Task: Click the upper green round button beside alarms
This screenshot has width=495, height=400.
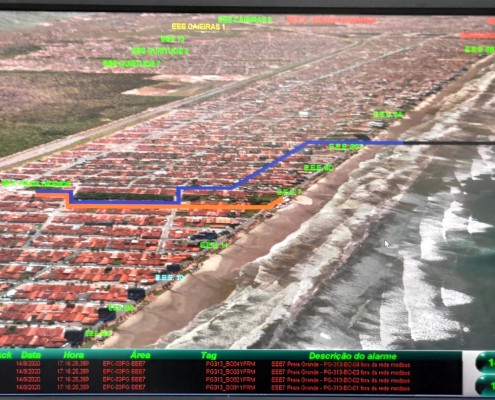Action: click(486, 363)
